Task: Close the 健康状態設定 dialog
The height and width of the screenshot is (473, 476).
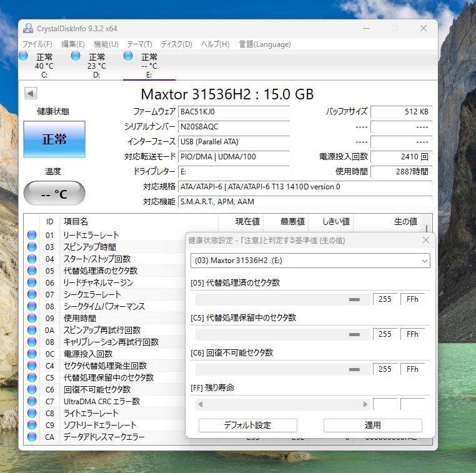Action: pyautogui.click(x=425, y=240)
